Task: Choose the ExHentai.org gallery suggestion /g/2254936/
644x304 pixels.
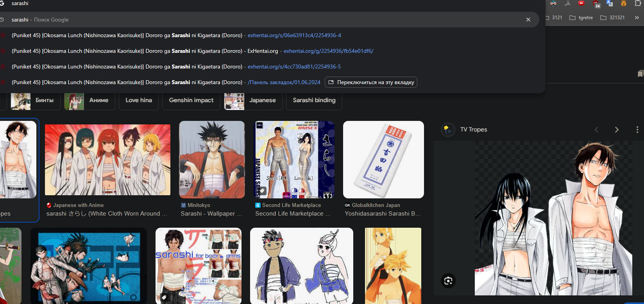Action: pos(270,51)
